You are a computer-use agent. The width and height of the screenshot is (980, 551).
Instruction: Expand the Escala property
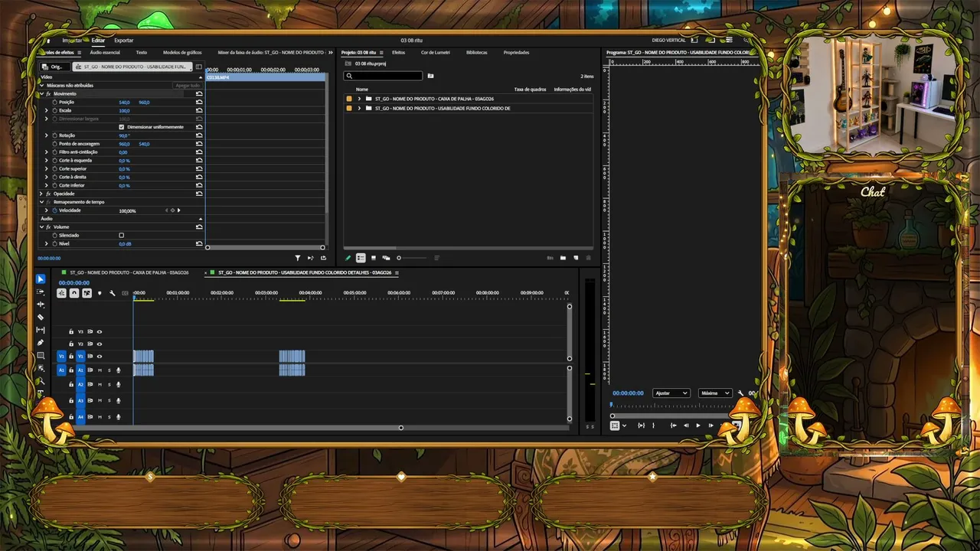[47, 110]
